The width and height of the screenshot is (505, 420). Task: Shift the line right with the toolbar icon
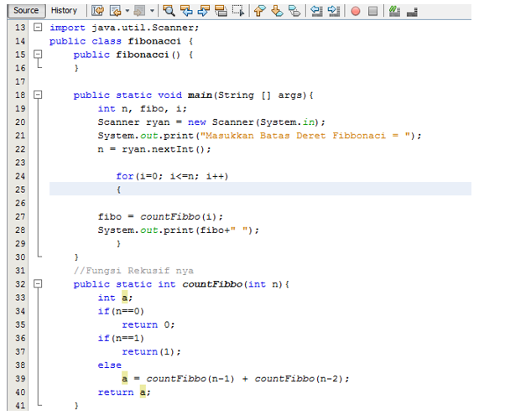pos(334,11)
